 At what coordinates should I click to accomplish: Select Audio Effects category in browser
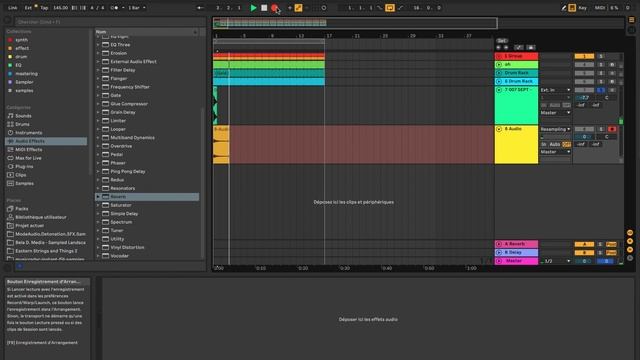[46, 141]
